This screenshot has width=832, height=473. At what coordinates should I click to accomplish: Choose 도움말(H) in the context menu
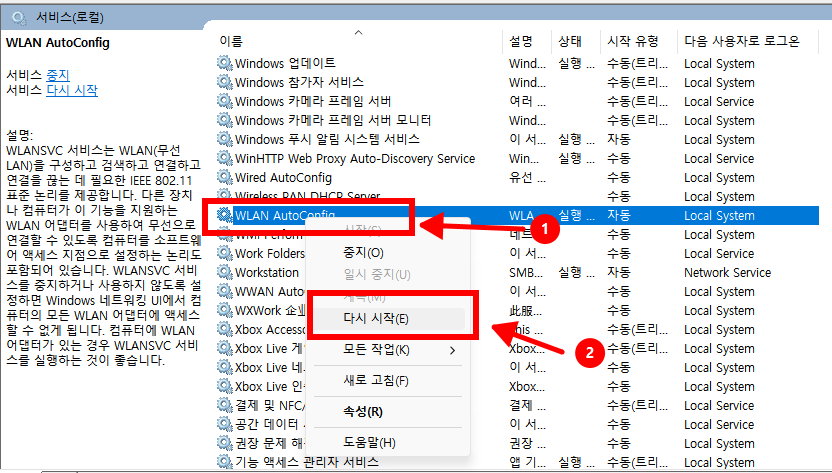[369, 442]
